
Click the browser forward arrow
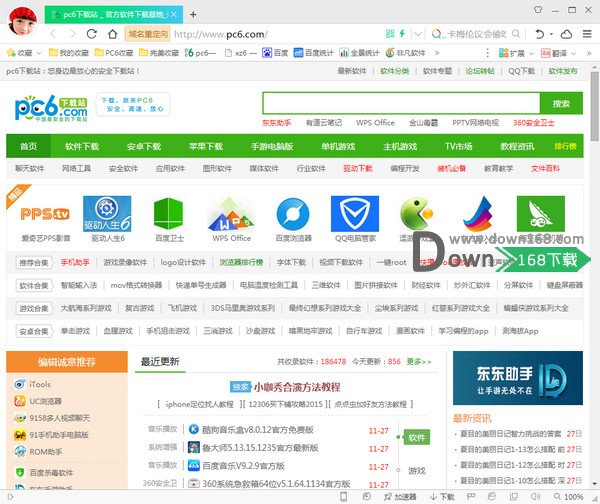coord(73,34)
